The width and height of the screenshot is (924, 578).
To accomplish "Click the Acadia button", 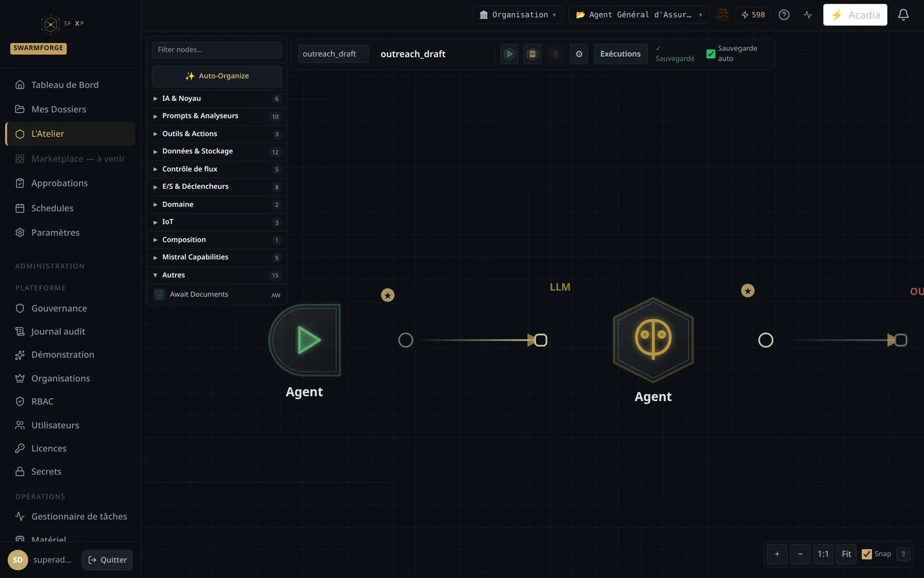I will tap(855, 15).
